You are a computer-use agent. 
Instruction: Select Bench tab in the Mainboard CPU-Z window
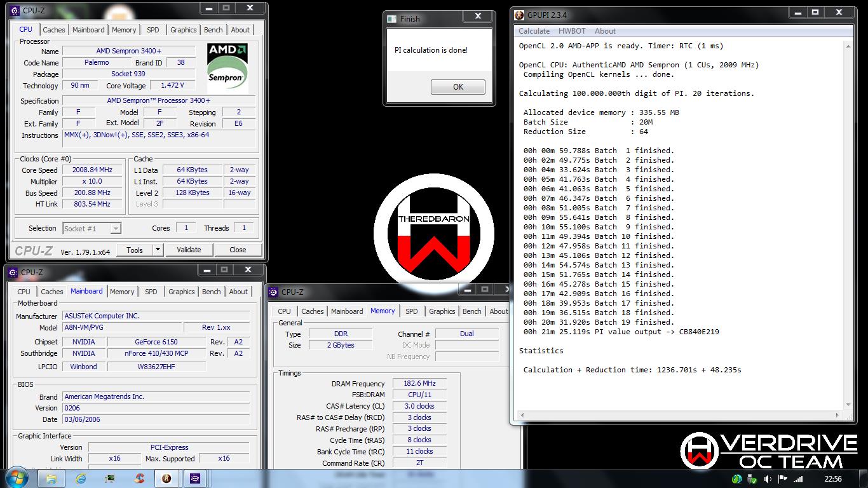tap(212, 292)
